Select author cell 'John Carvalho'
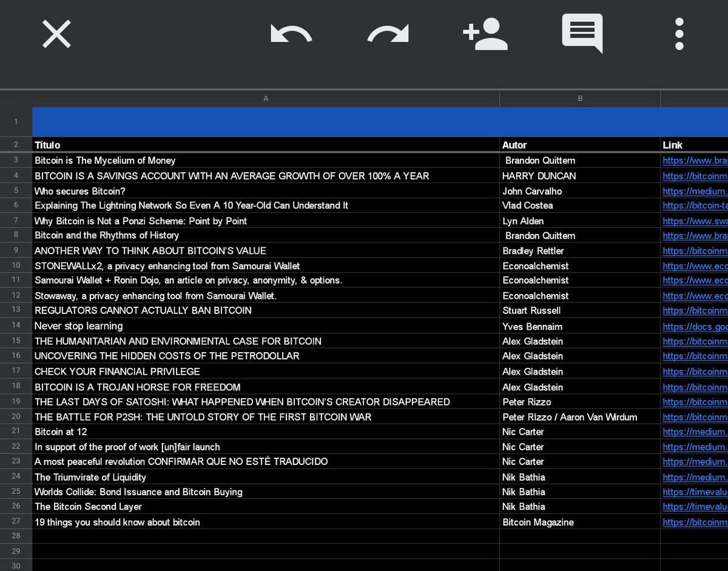This screenshot has height=571, width=728. pyautogui.click(x=580, y=191)
